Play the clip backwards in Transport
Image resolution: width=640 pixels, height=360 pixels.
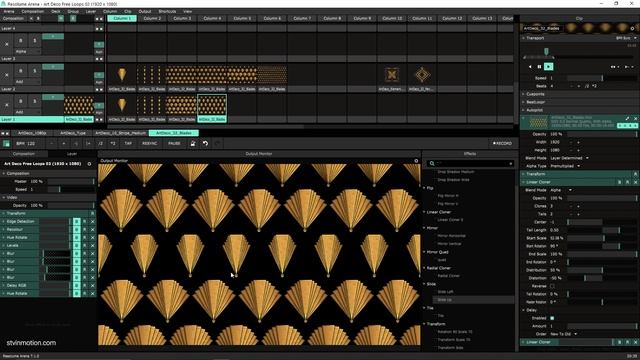point(530,67)
